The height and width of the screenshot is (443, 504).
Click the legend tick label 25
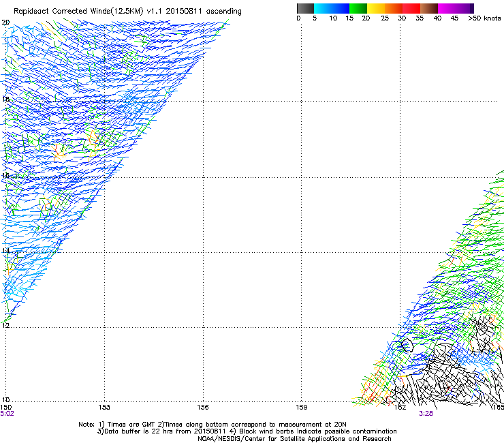click(x=385, y=18)
